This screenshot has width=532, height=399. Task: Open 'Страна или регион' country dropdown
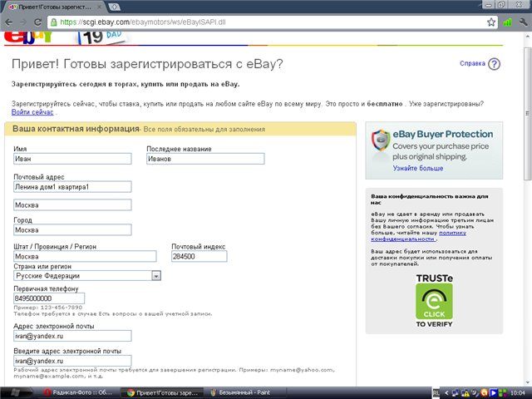(87, 276)
